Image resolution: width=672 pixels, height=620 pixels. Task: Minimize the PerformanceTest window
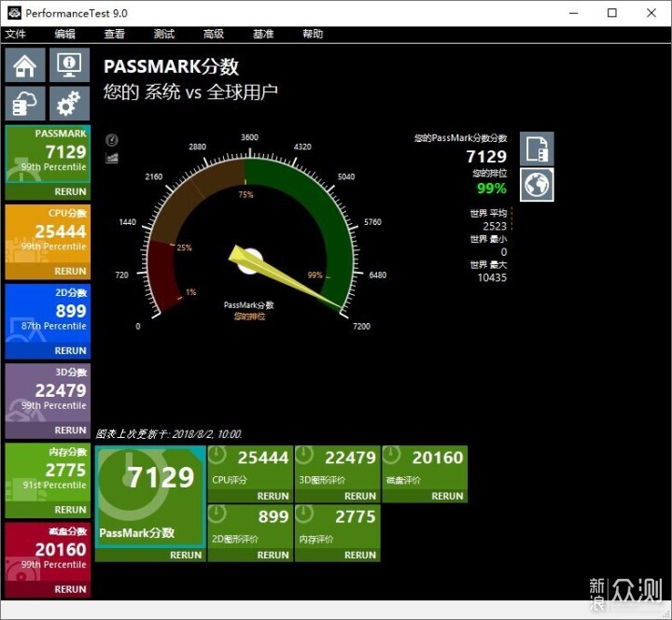tap(573, 13)
